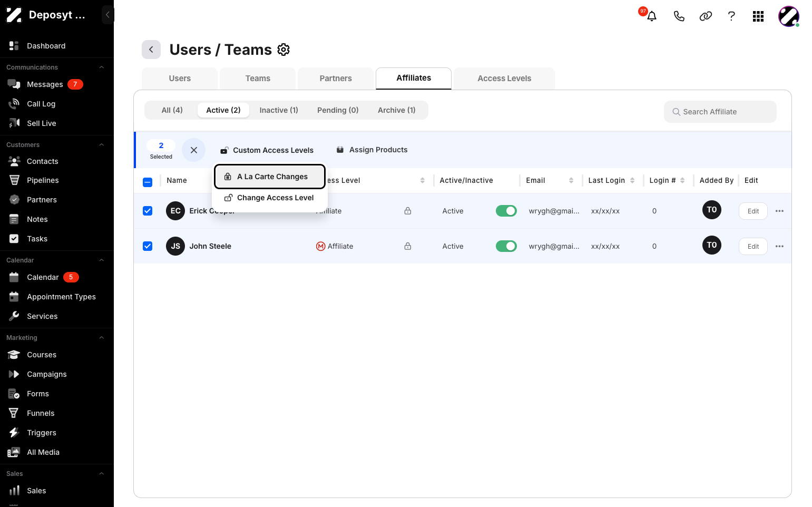Click the Deposyt logo icon
The height and width of the screenshot is (507, 812).
tap(14, 15)
